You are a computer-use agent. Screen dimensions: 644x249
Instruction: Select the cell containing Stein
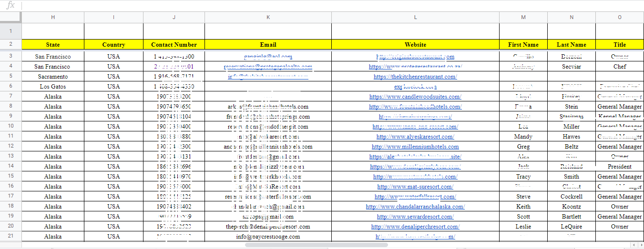click(x=572, y=107)
